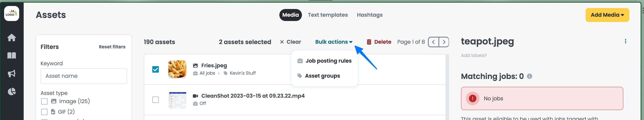Click the Matching jobs info icon

pos(529,76)
